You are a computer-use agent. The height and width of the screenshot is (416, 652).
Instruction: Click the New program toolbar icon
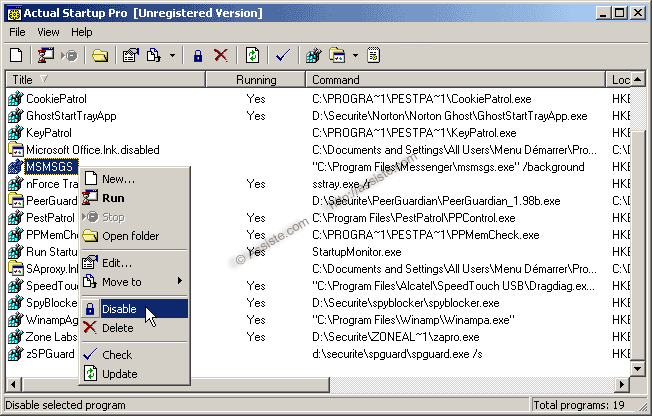click(16, 55)
